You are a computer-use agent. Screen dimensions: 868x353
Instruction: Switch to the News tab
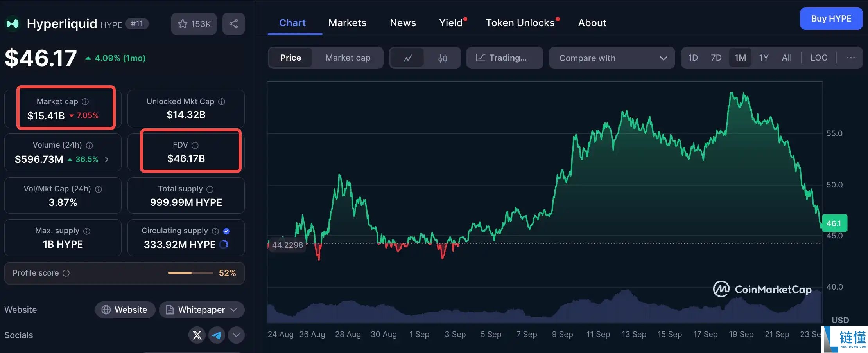click(x=403, y=23)
